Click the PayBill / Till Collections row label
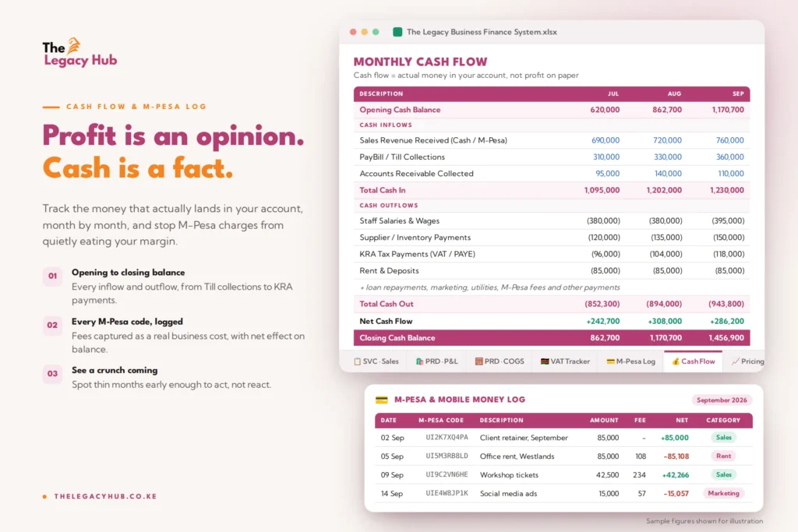 point(402,157)
